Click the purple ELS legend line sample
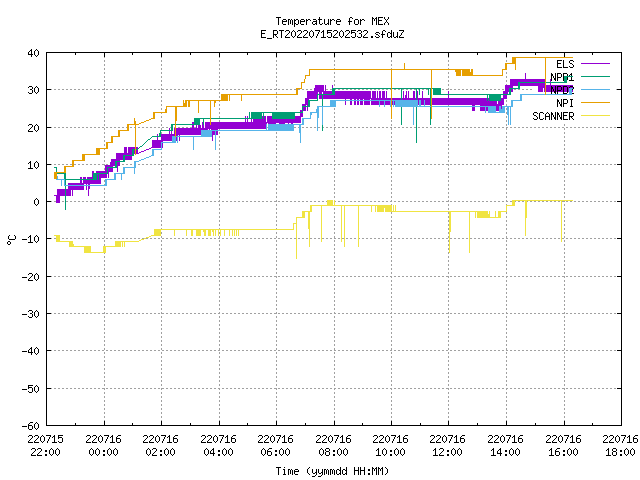Viewport: 640px width, 480px height. point(596,64)
